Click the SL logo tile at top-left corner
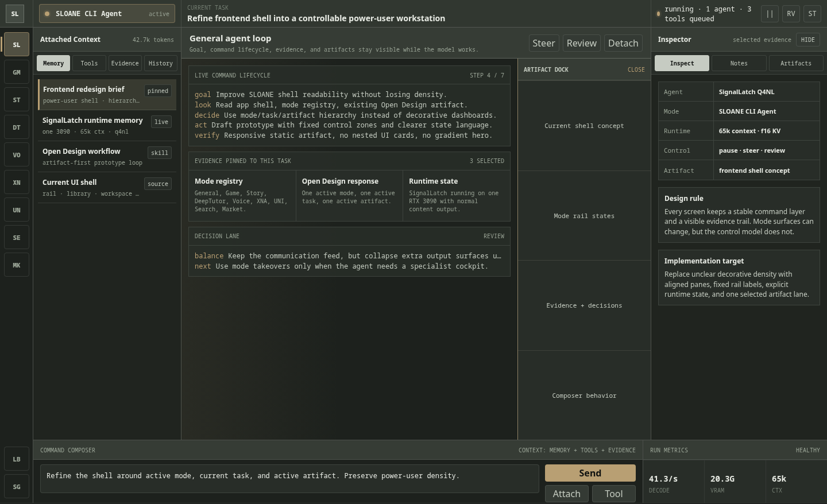This screenshot has width=827, height=504. point(15,14)
